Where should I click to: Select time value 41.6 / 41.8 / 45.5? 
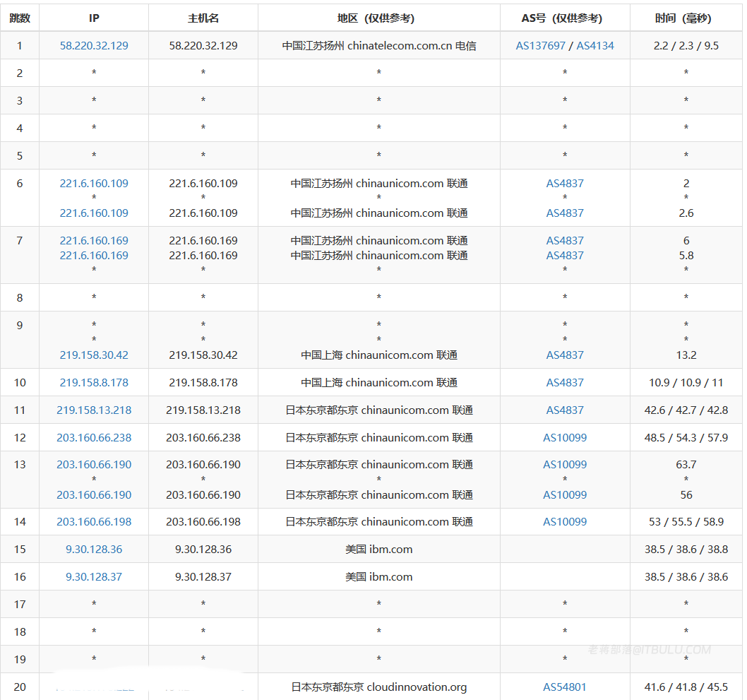point(686,687)
